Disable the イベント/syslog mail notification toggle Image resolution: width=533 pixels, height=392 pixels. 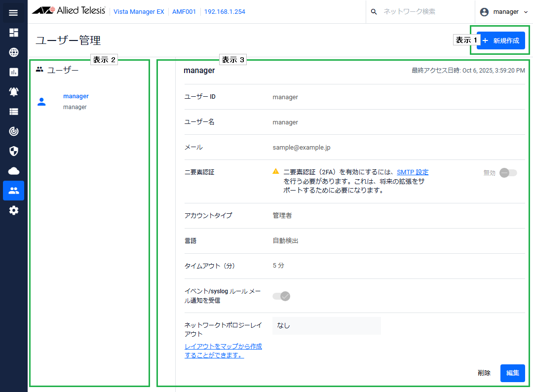tap(281, 296)
